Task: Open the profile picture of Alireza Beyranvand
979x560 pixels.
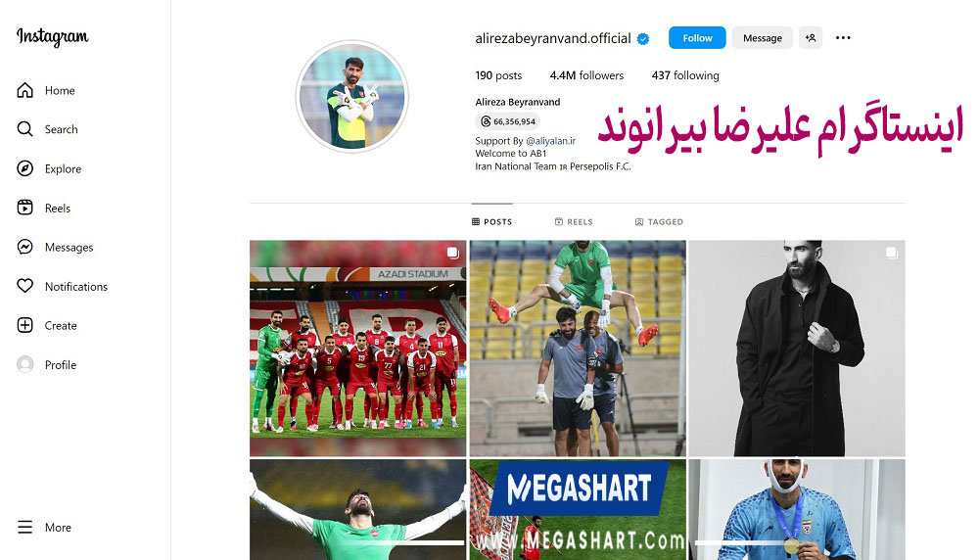Action: (352, 97)
